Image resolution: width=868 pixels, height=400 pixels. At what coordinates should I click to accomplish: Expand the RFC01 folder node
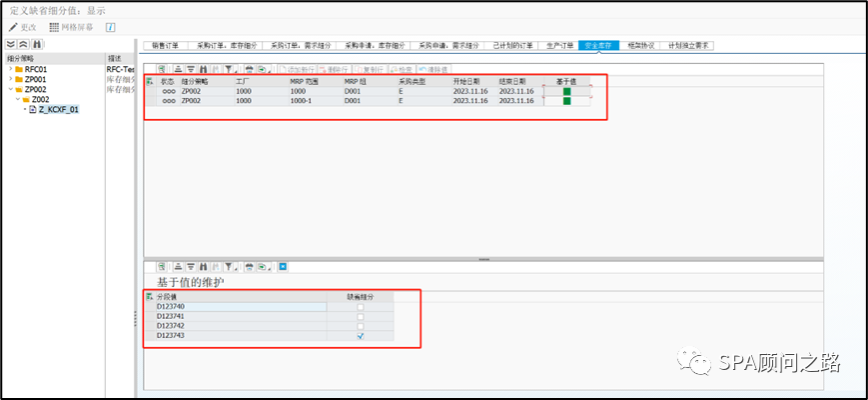[11, 69]
